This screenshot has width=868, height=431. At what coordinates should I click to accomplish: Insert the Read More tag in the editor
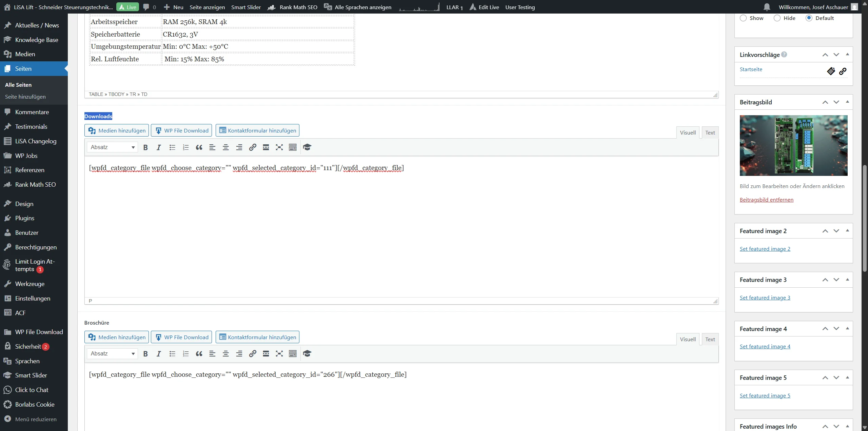pyautogui.click(x=265, y=147)
